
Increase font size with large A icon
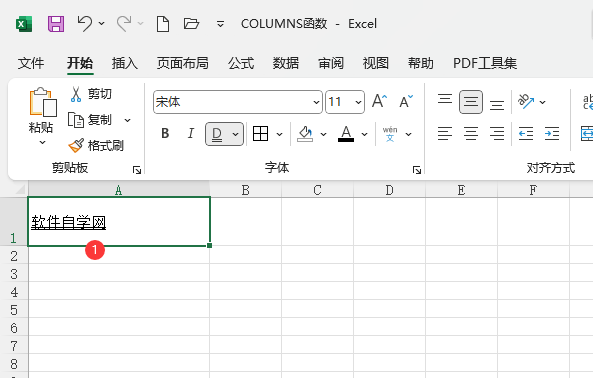379,102
